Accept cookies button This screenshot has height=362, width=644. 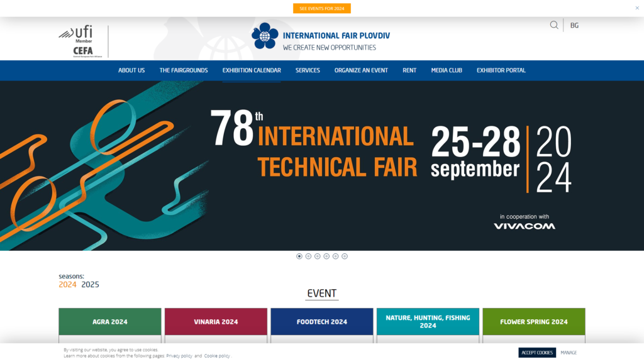coord(537,353)
